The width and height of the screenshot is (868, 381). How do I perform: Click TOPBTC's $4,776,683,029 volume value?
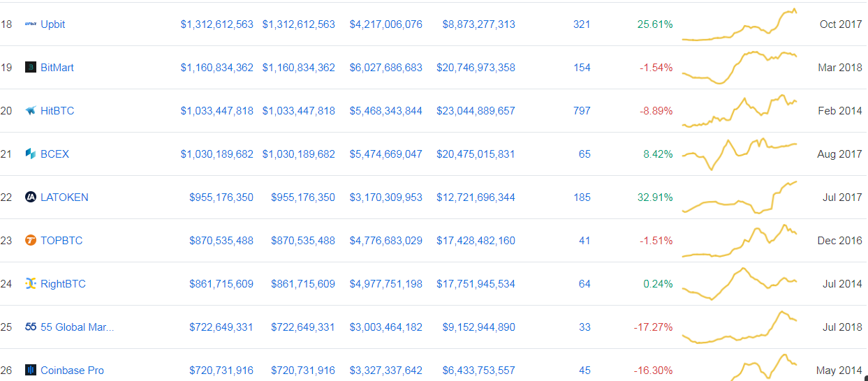point(385,241)
